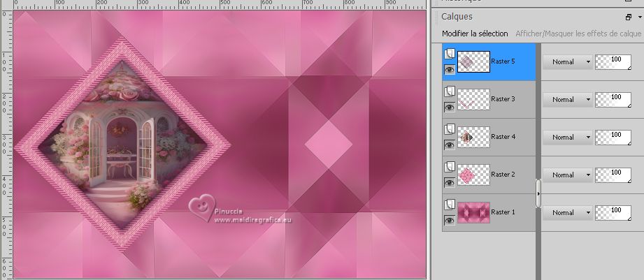The image size is (644, 280).
Task: Toggle visibility of Raster 4 layer
Action: [x=450, y=145]
